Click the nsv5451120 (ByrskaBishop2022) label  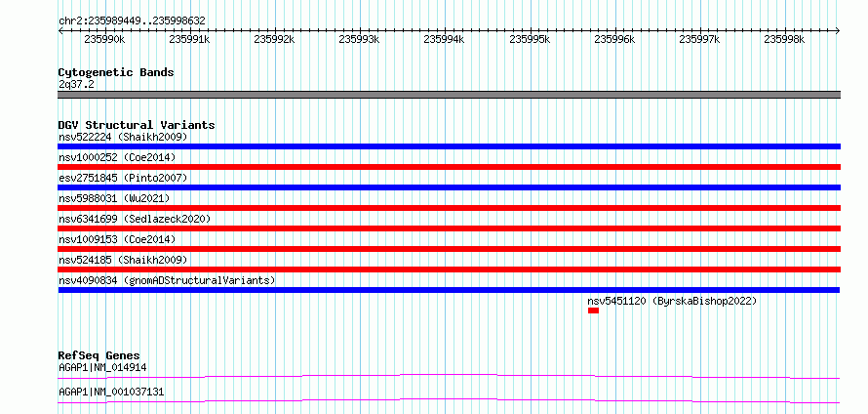tap(672, 301)
